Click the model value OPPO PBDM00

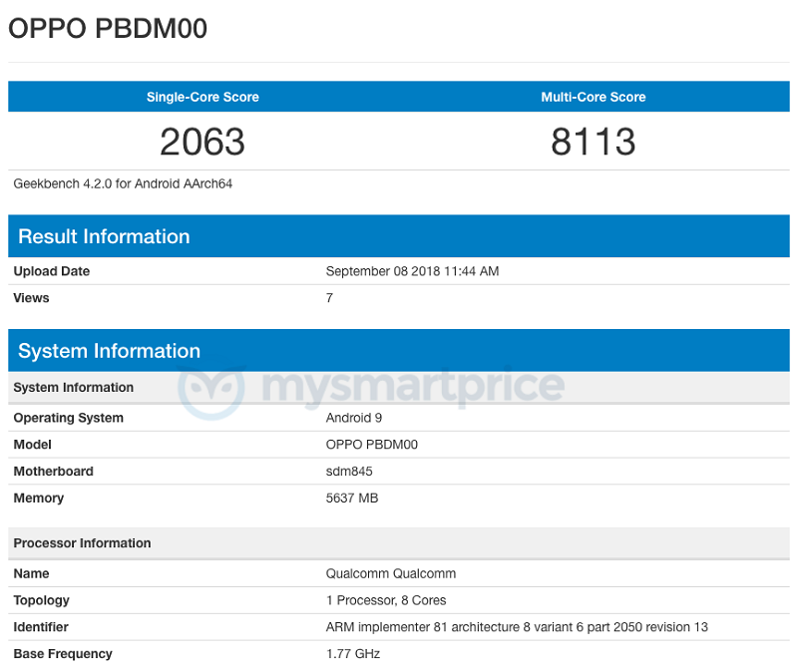371,445
